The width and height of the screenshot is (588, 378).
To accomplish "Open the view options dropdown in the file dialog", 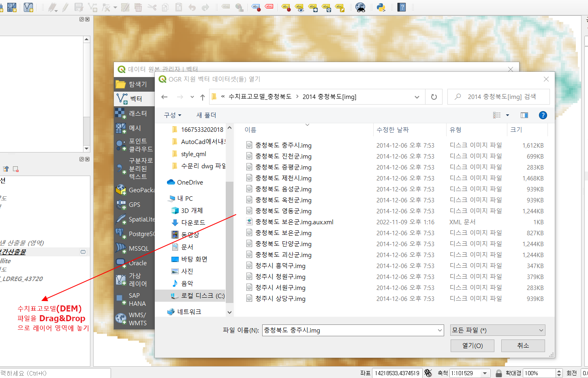I will click(507, 115).
